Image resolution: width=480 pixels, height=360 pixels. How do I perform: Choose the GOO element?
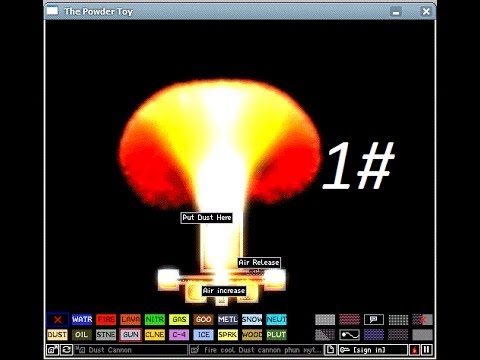click(203, 319)
